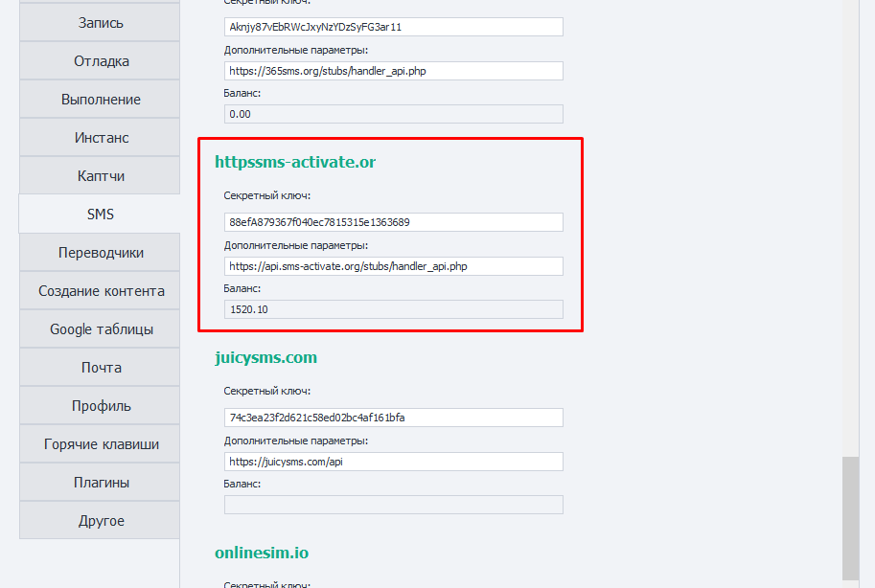Open the Запись settings tab
The image size is (875, 588).
coord(100,22)
